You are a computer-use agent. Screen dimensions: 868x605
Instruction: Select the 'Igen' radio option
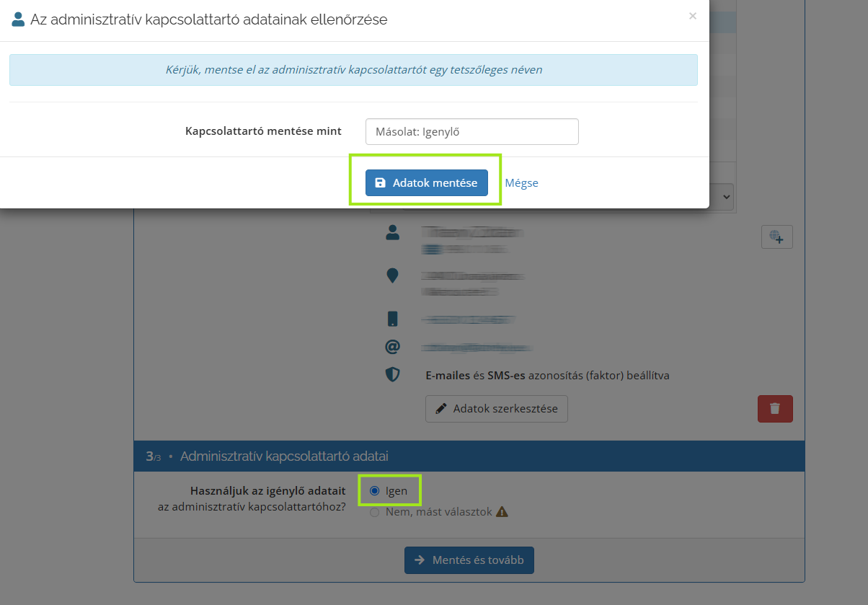pos(374,491)
